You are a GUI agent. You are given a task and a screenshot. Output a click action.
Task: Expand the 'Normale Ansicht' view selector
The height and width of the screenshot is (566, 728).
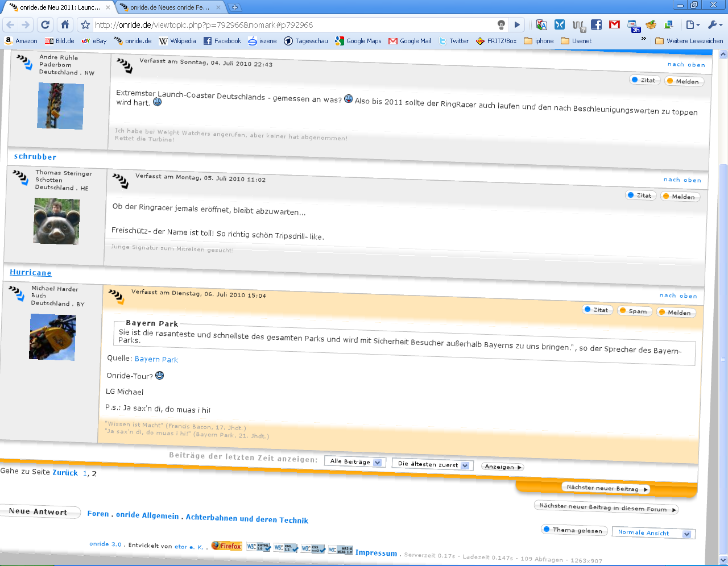click(x=653, y=533)
